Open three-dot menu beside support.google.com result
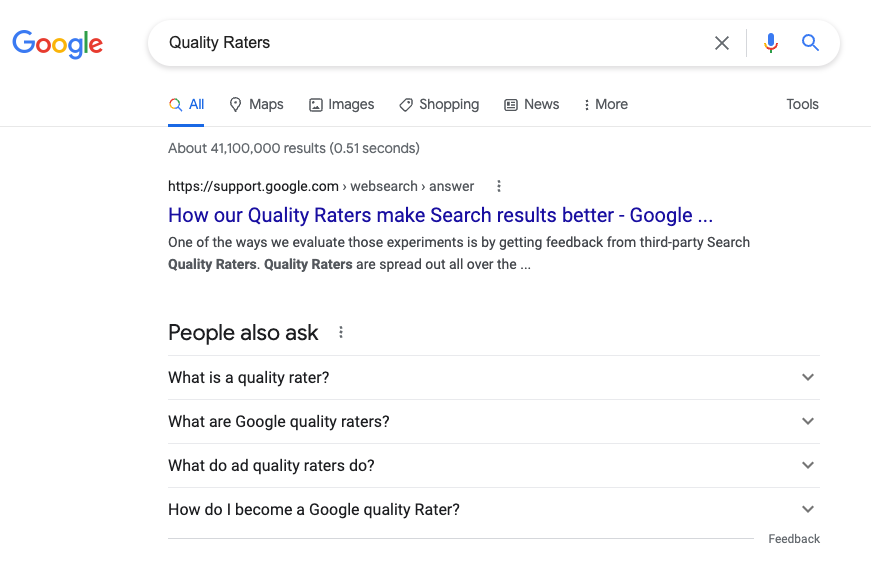The width and height of the screenshot is (871, 576). click(499, 186)
